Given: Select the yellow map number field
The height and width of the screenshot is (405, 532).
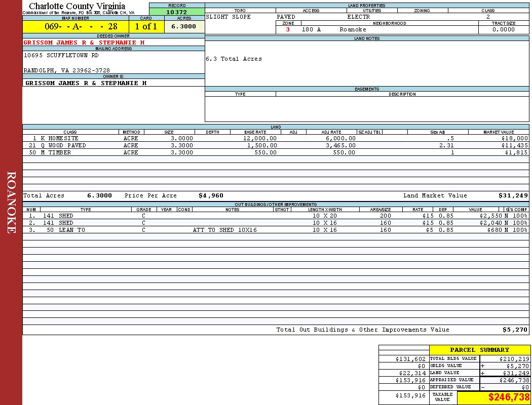Looking at the screenshot, I should click(x=75, y=27).
